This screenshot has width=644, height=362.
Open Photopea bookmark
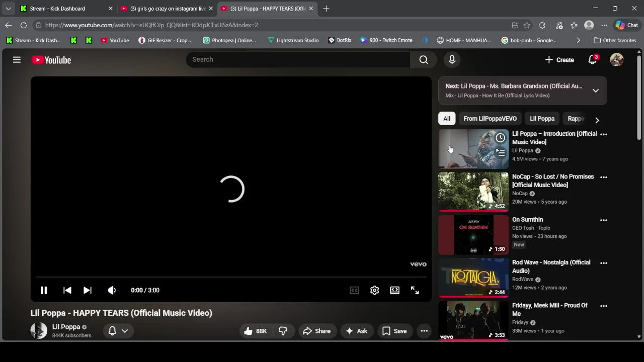229,40
